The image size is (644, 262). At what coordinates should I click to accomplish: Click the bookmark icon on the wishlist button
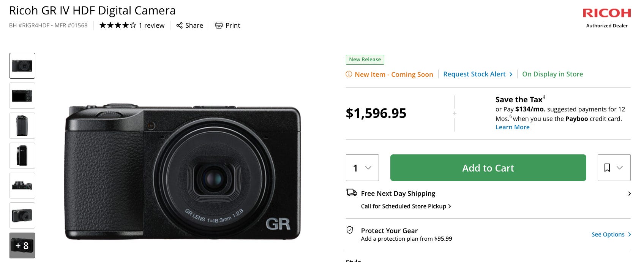pos(608,167)
